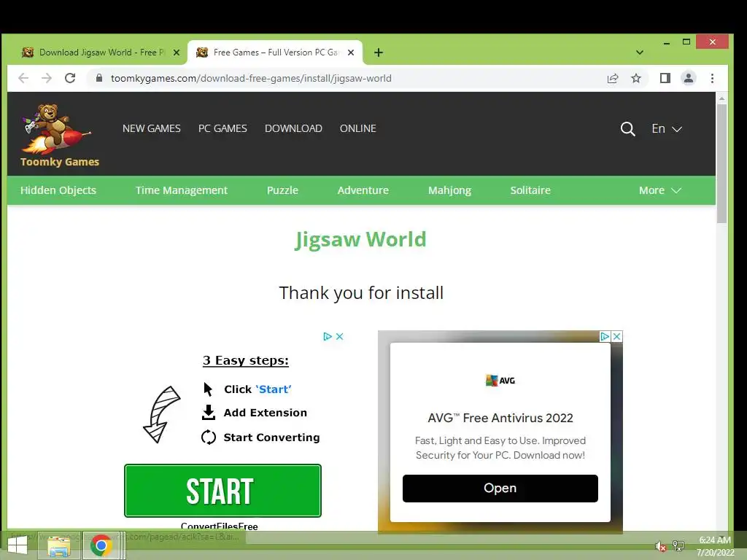Browse Solitaire category

coord(530,190)
